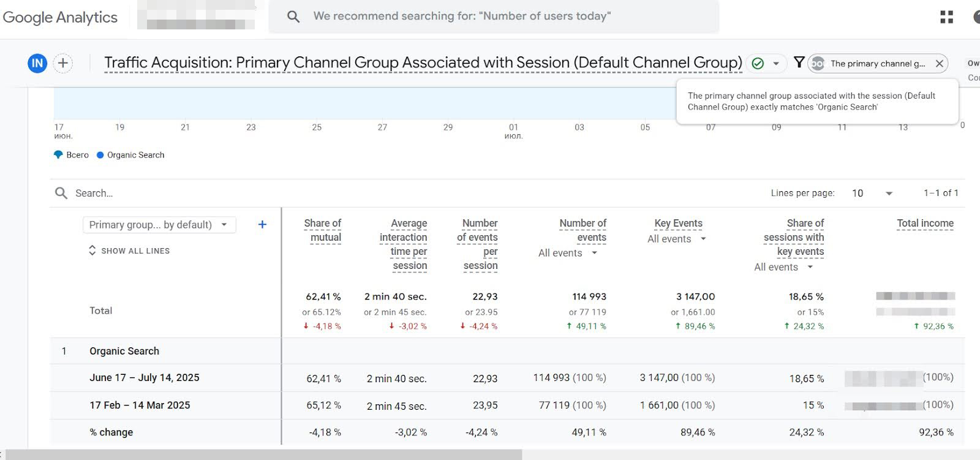The image size is (980, 460).
Task: Click the horizontal scrollbar at bottom
Action: (x=263, y=454)
